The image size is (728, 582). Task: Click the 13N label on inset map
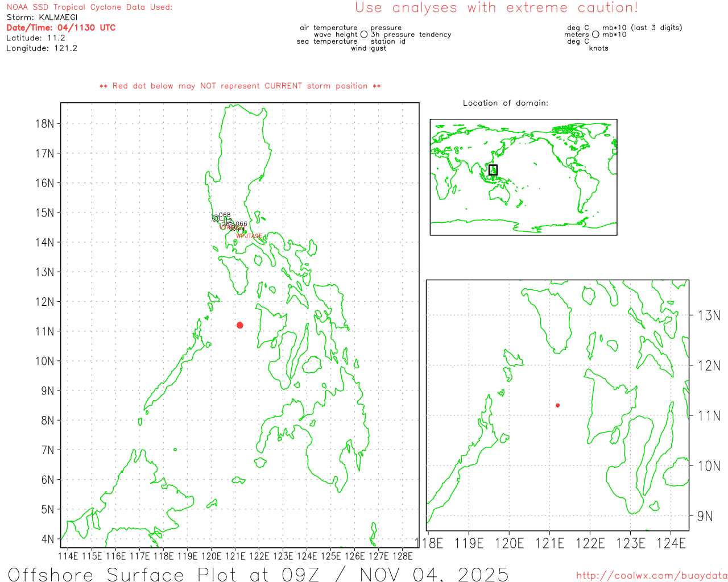tap(709, 315)
